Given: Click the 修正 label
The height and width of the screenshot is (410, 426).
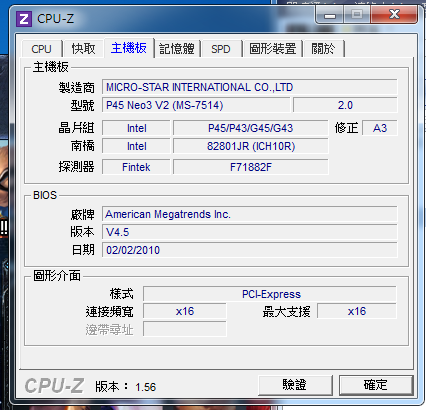Looking at the screenshot, I should tap(347, 128).
